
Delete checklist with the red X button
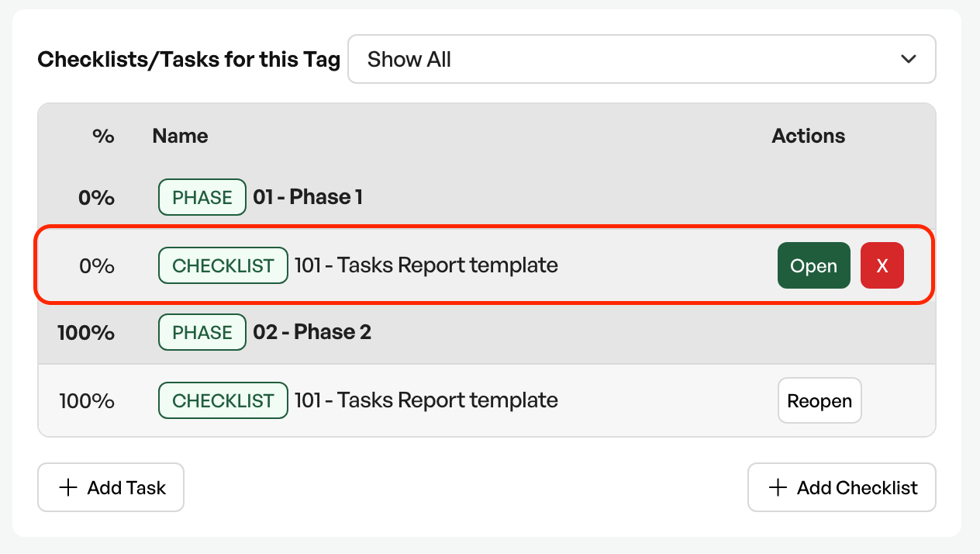pyautogui.click(x=882, y=265)
